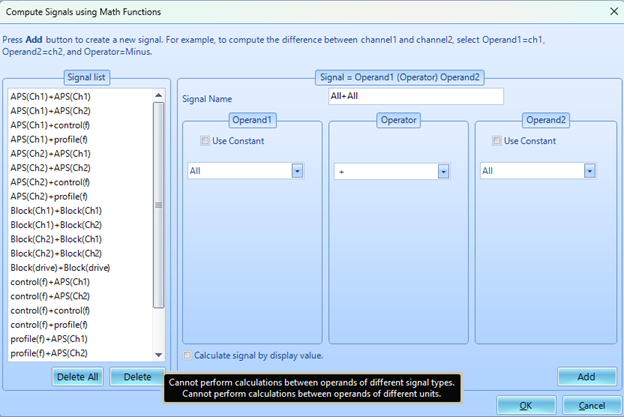Select APS(Ch1)+APS(Ch1) in signal list

pyautogui.click(x=50, y=96)
